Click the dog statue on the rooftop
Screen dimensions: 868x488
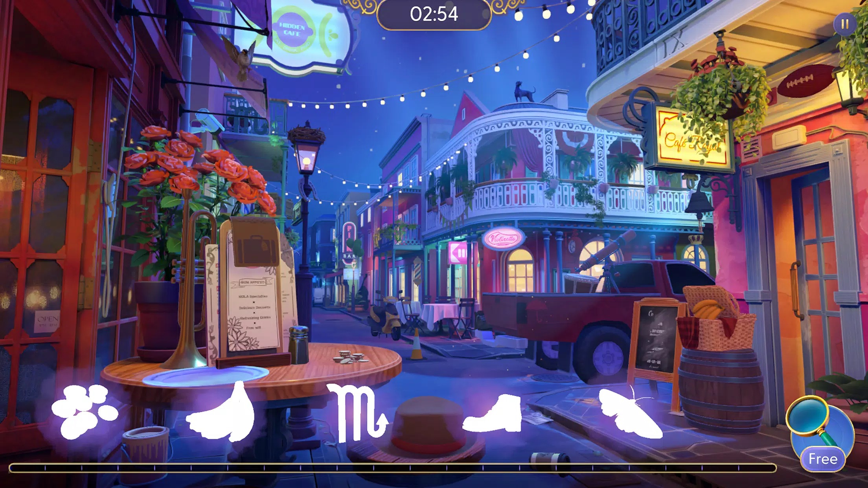pyautogui.click(x=524, y=92)
